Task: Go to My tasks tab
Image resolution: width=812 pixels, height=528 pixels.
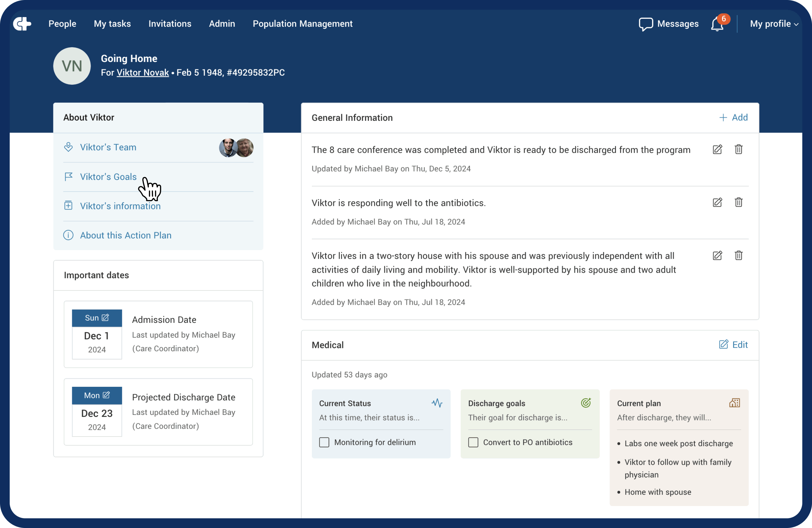Action: (x=112, y=24)
